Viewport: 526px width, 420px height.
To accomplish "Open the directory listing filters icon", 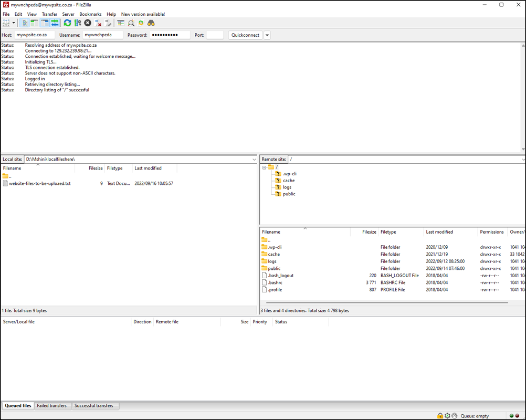I will pyautogui.click(x=121, y=23).
